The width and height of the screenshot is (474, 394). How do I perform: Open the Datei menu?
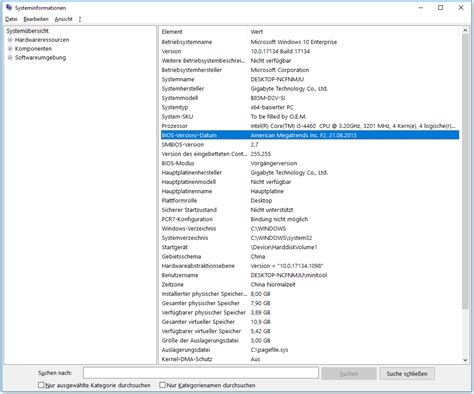pyautogui.click(x=11, y=19)
